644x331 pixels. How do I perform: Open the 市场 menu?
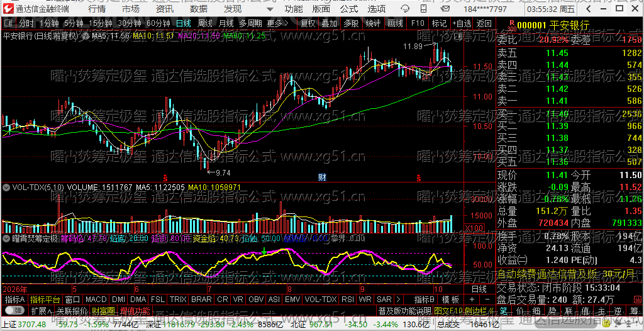(x=131, y=9)
